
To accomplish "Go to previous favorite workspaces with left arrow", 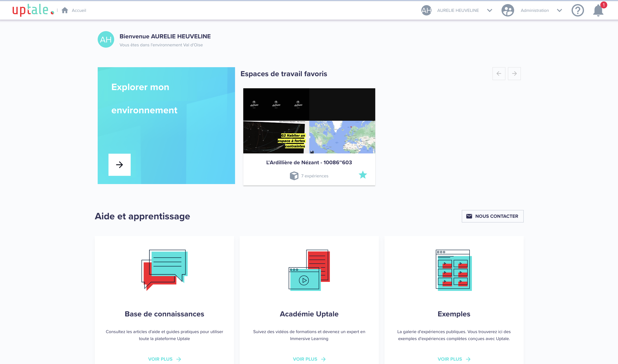I will [x=499, y=74].
